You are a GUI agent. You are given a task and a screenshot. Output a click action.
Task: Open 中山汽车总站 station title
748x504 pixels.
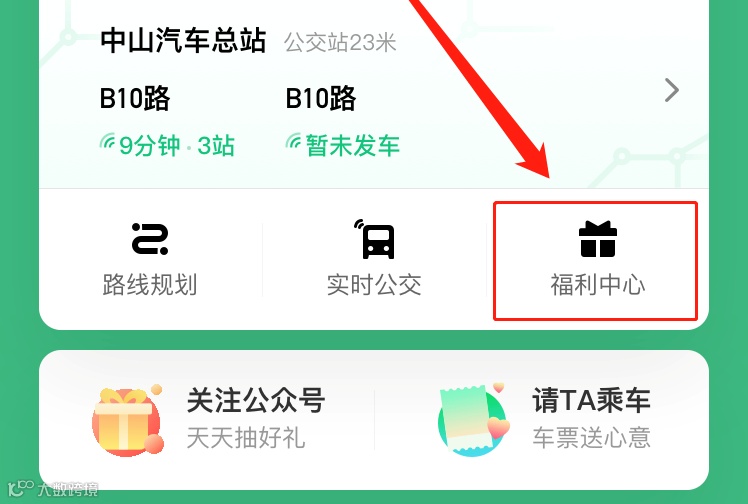[x=183, y=41]
